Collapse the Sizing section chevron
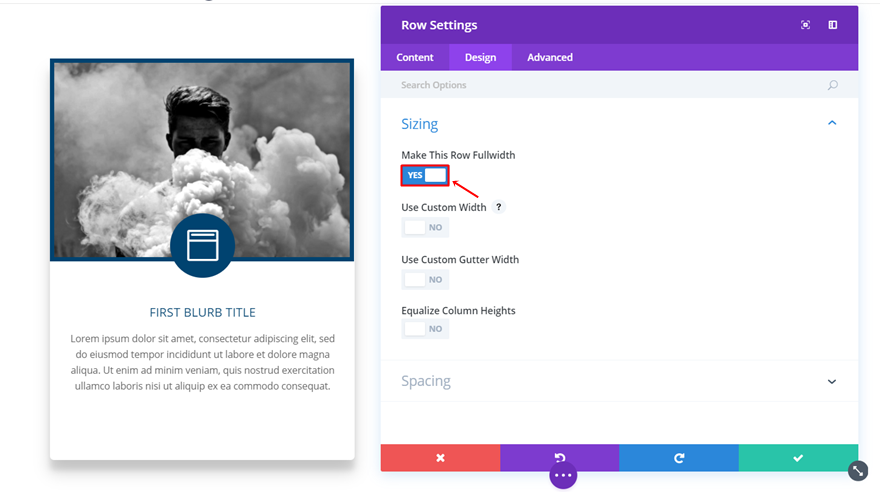The image size is (880, 492). (832, 123)
